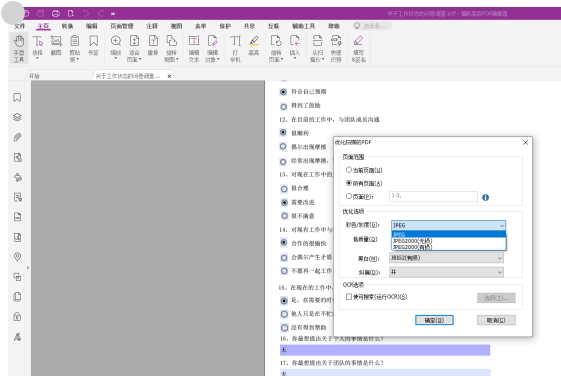The image size is (561, 376).
Task: Select the All Pages (所有页面) radio option
Action: [x=348, y=183]
